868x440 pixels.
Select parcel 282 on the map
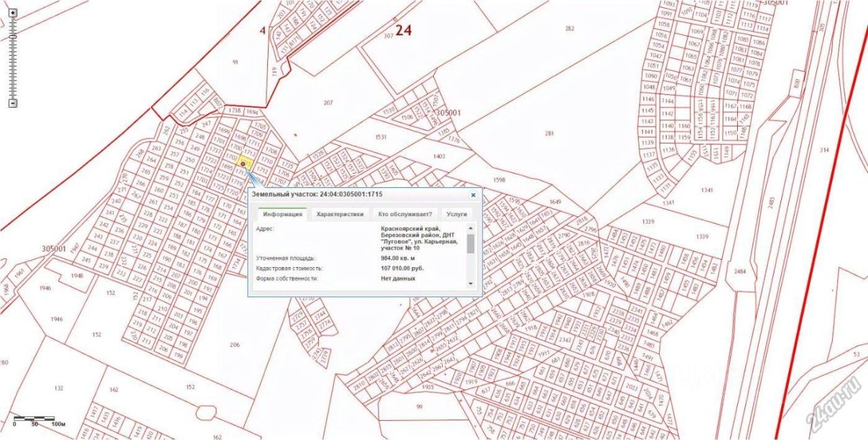[x=570, y=28]
